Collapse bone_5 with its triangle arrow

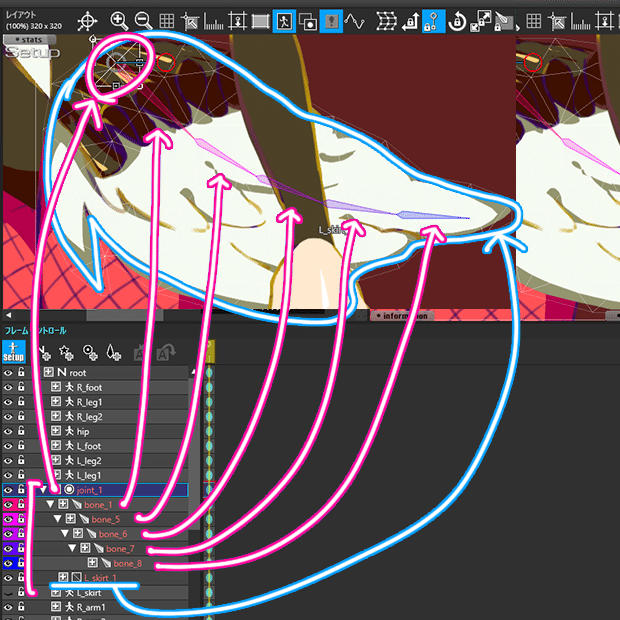57,519
